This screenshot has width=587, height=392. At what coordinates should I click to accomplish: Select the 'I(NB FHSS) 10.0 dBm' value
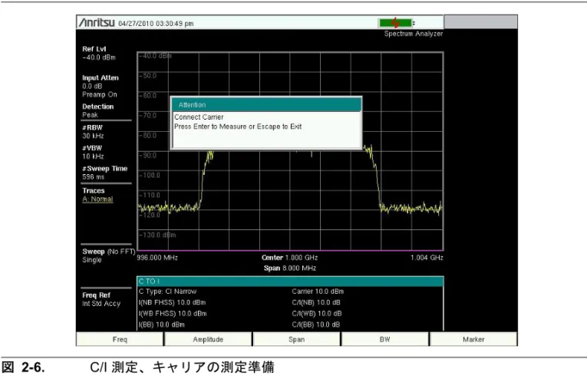[172, 302]
